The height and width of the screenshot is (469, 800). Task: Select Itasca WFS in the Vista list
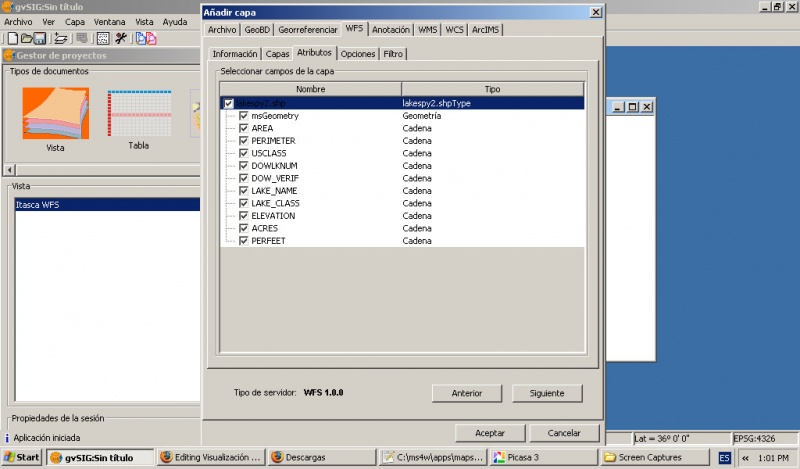pyautogui.click(x=38, y=205)
